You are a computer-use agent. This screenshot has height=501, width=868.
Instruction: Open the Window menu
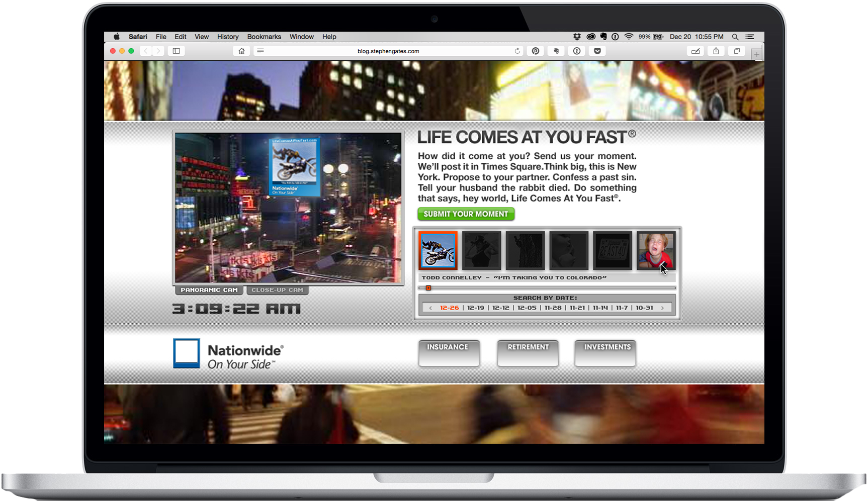(x=302, y=37)
